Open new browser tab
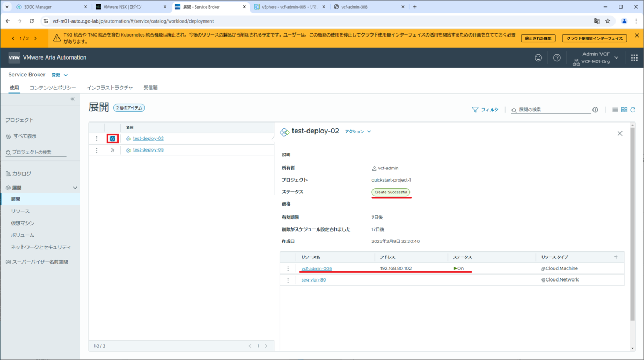Screen dimensions: 644x360 (415, 7)
